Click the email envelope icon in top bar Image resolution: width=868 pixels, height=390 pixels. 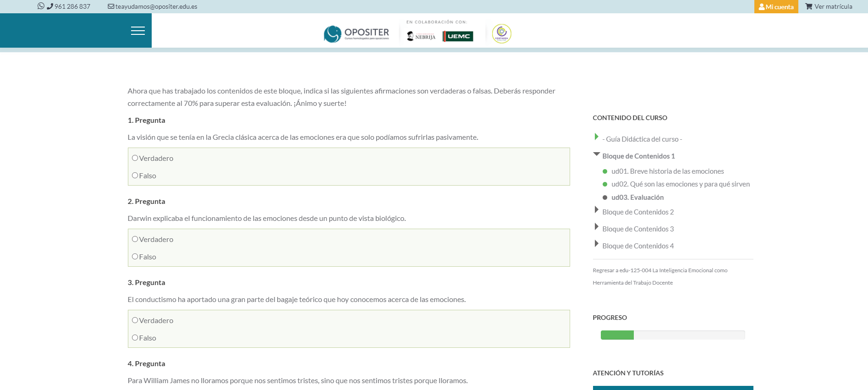click(x=111, y=6)
